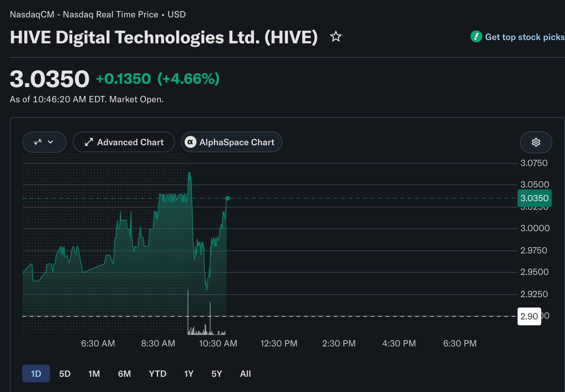This screenshot has height=392, width=565.
Task: Click the HIVE Digital Technologies Ltd. title
Action: (x=164, y=37)
